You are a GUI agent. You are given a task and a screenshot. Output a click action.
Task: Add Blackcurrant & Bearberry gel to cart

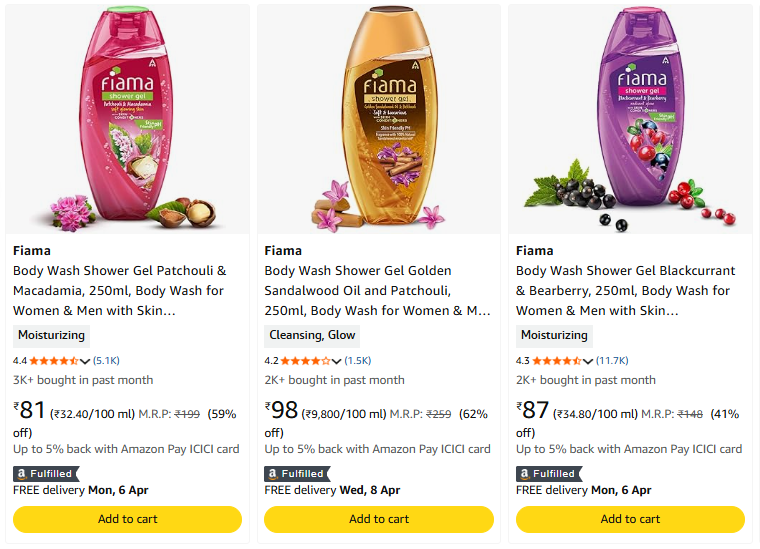pos(630,519)
